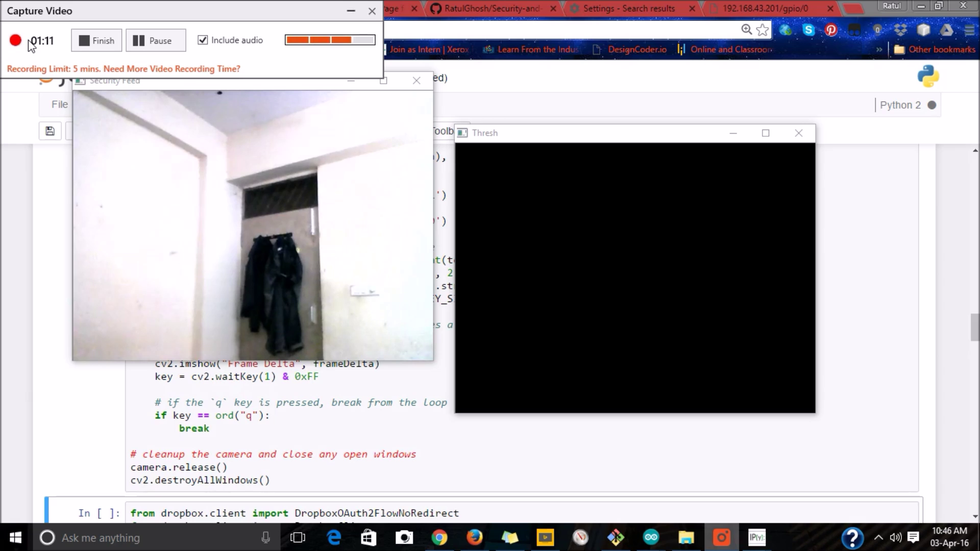This screenshot has height=551, width=980.
Task: Expand the hidden bookmarks chevron
Action: 879,49
